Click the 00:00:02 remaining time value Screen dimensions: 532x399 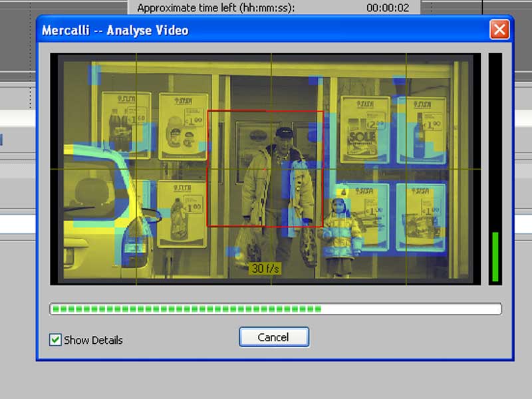pyautogui.click(x=385, y=8)
